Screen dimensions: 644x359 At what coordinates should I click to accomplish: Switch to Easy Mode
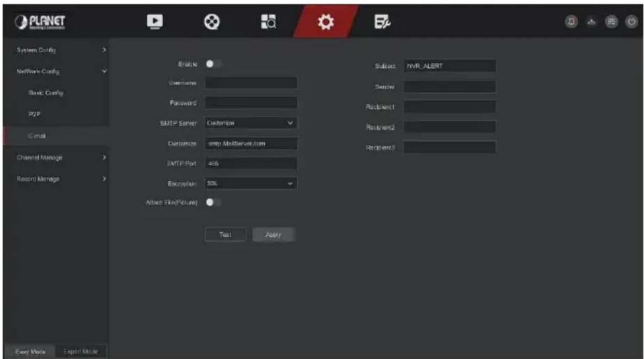click(29, 351)
